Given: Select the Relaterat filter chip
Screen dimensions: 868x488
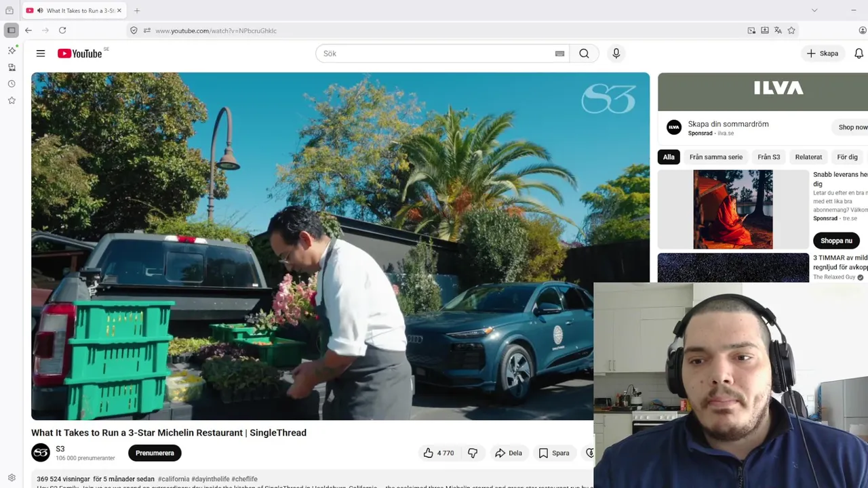Looking at the screenshot, I should 808,157.
